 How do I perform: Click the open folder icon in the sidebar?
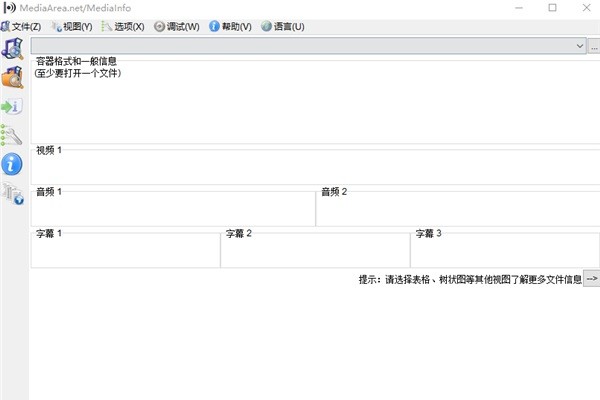coord(13,77)
